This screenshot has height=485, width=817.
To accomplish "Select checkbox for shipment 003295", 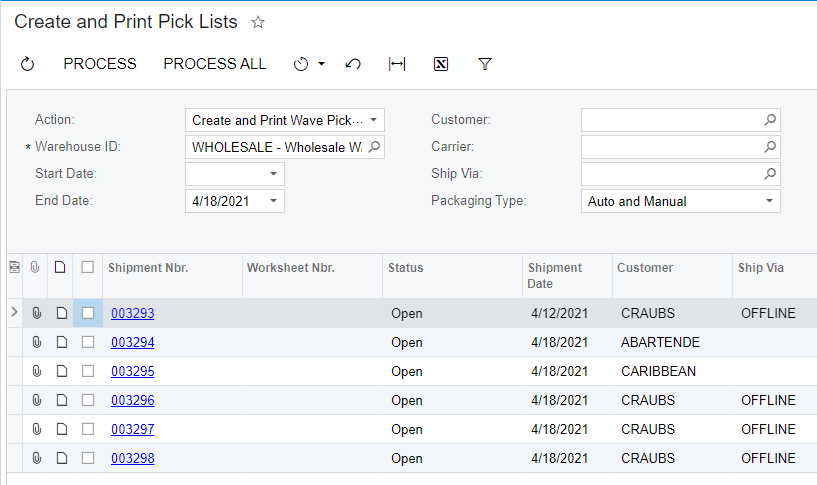I will pos(88,371).
